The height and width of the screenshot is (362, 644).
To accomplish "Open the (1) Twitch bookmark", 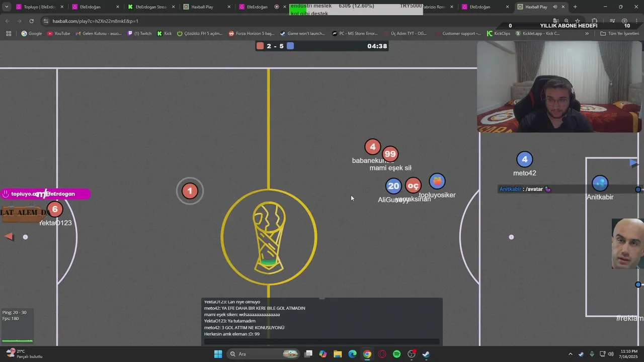I will tap(139, 34).
